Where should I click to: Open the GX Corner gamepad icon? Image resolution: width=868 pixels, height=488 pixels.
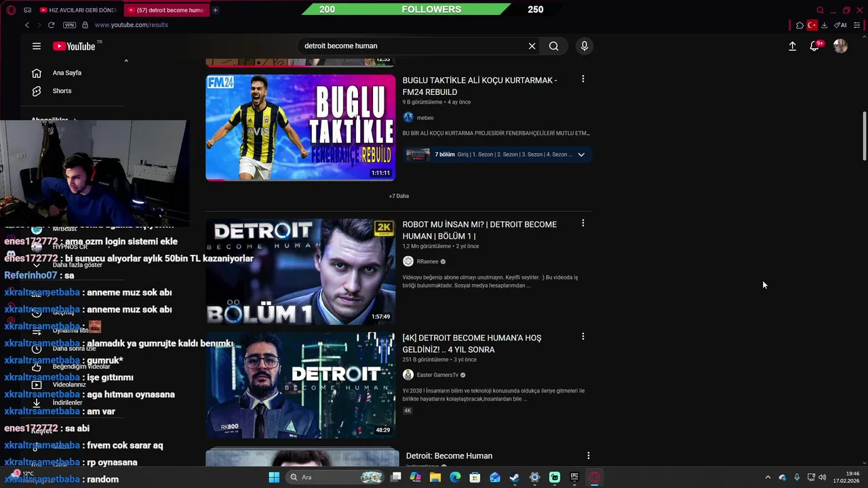click(x=28, y=10)
